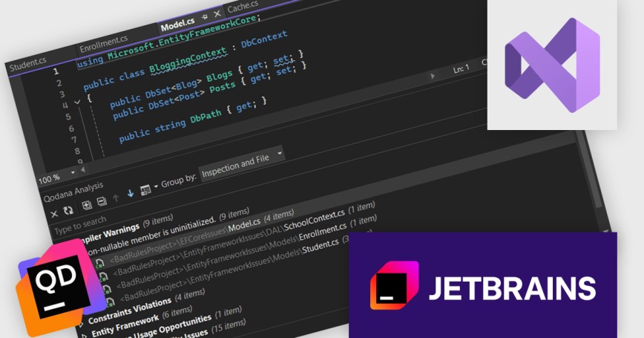Collapse the code block at line 4
This screenshot has height=338, width=644.
(77, 102)
